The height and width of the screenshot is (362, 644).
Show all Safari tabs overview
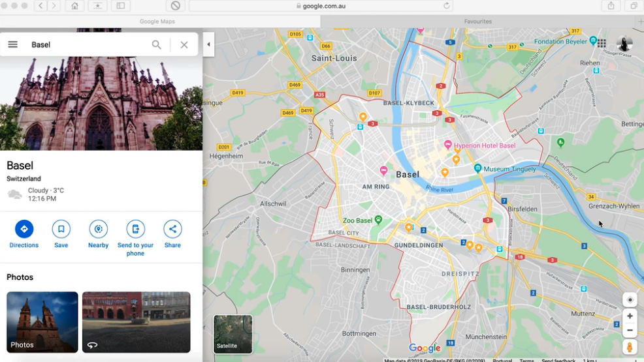(634, 6)
